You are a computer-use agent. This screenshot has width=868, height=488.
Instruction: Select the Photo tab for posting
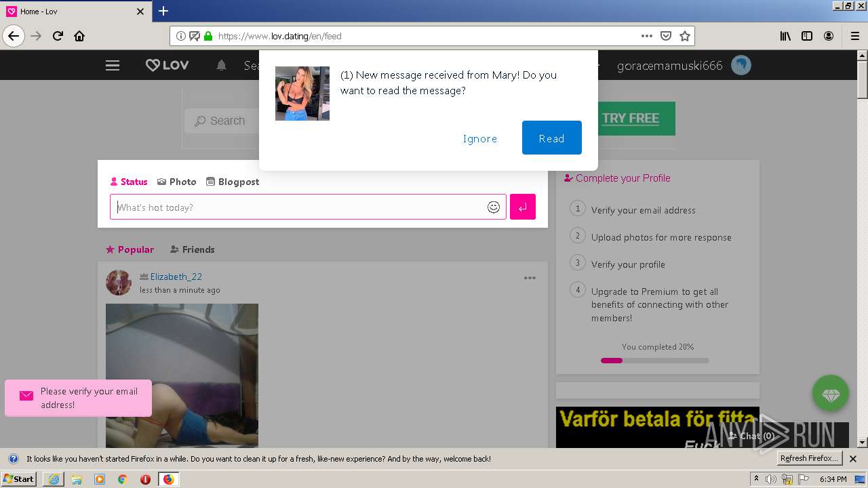tap(176, 182)
